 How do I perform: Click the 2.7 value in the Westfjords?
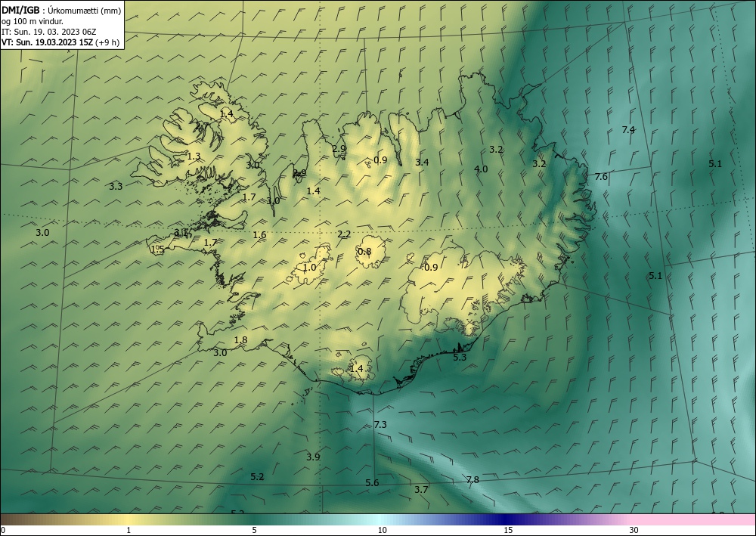click(202, 125)
